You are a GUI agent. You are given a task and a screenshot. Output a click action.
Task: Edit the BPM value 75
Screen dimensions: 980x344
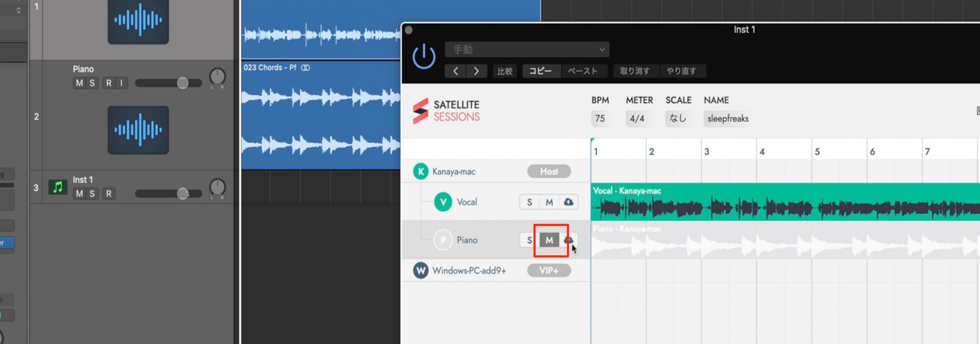point(600,119)
